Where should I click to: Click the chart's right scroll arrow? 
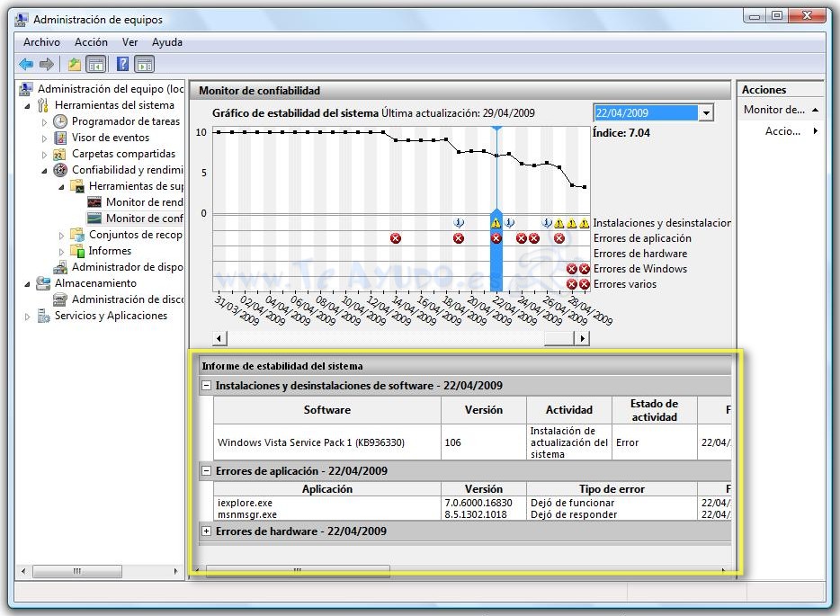coord(582,338)
